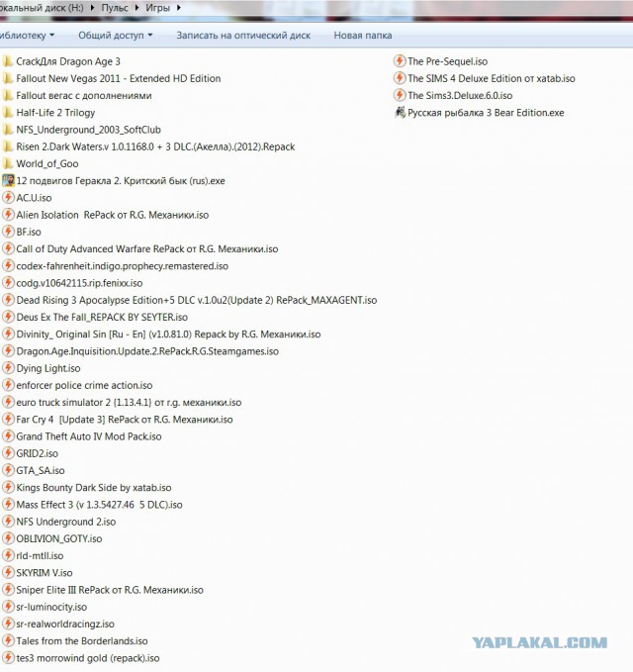Select Kings Bounty Dark Side by xatab.iso
This screenshot has width=633, height=672.
(94, 488)
